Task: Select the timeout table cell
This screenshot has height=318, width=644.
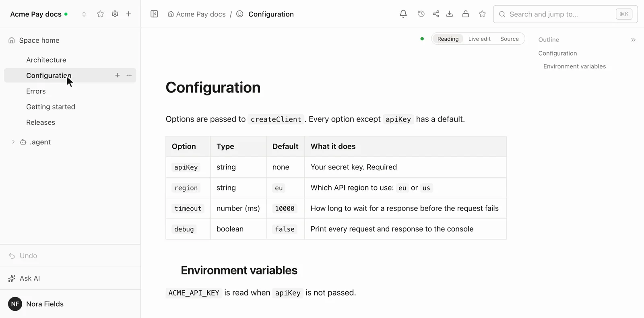Action: click(x=188, y=209)
